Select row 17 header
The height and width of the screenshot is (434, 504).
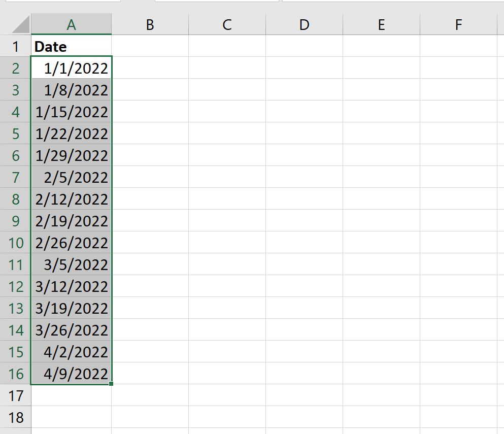pyautogui.click(x=15, y=395)
